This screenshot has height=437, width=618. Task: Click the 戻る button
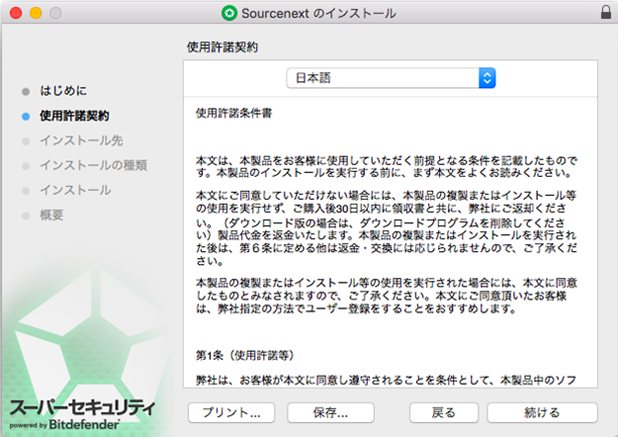pyautogui.click(x=444, y=413)
